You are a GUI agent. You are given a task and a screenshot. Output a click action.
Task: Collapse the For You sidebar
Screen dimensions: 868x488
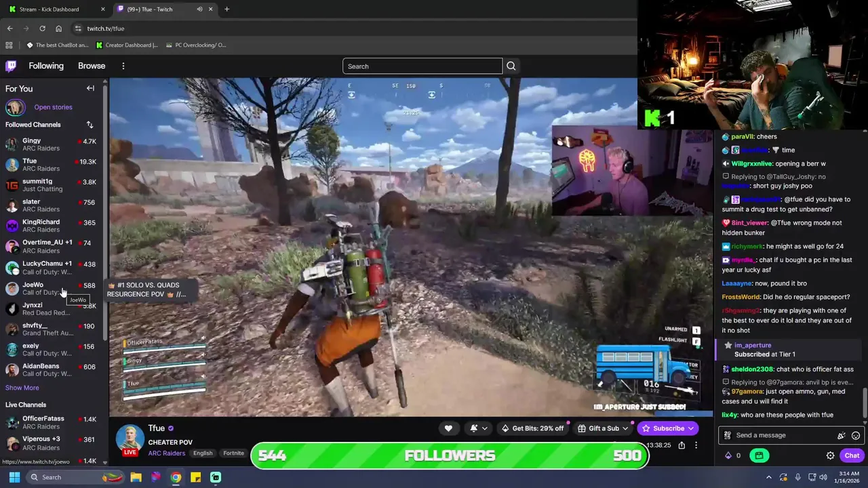(90, 88)
